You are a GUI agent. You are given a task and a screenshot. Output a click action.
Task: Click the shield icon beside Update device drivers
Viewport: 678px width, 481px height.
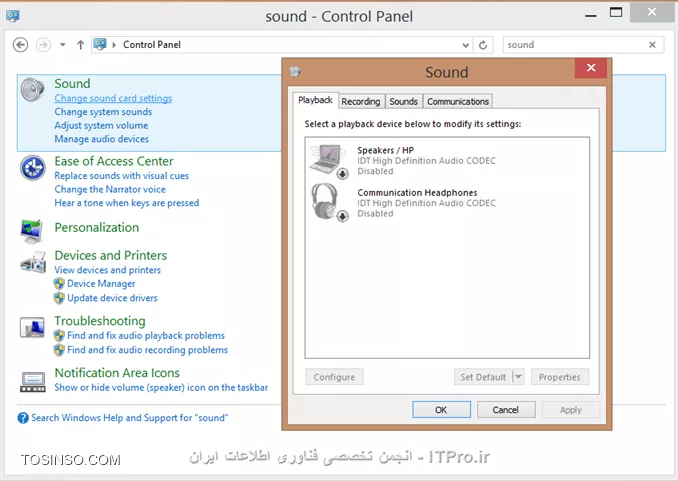click(59, 298)
